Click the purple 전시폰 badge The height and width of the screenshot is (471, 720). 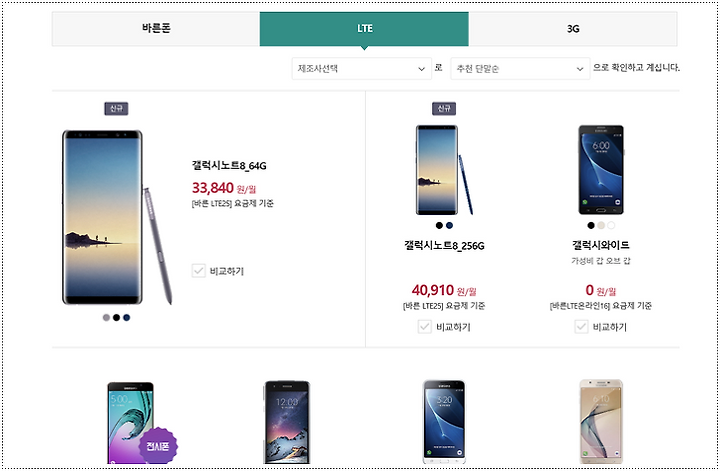pos(158,446)
